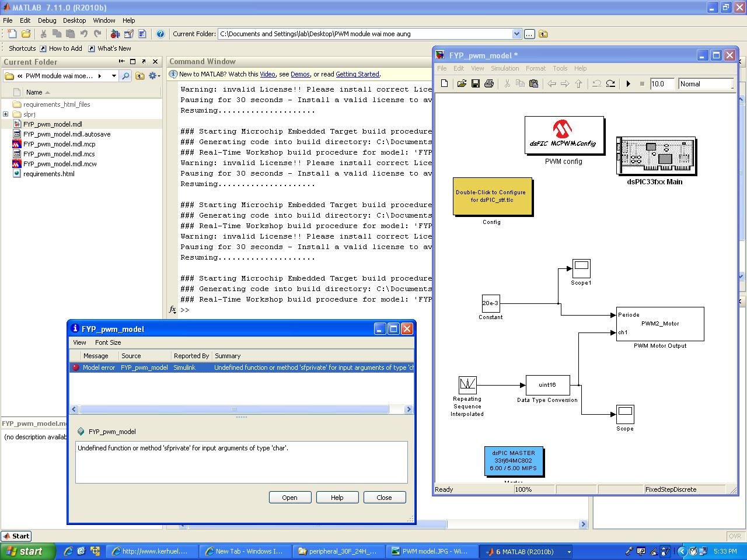Image resolution: width=747 pixels, height=560 pixels.
Task: Select the Repeating Sequence Interpolated block
Action: pos(467,385)
